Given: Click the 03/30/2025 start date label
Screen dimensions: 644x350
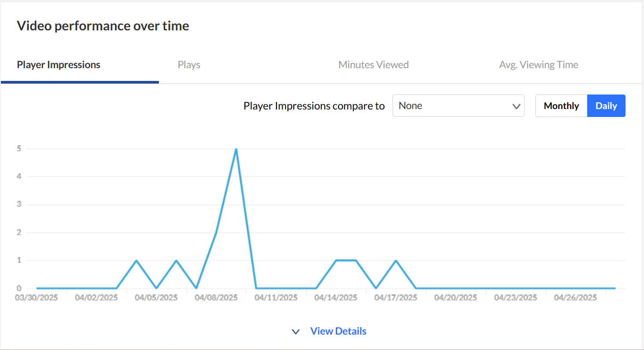Looking at the screenshot, I should coord(37,298).
